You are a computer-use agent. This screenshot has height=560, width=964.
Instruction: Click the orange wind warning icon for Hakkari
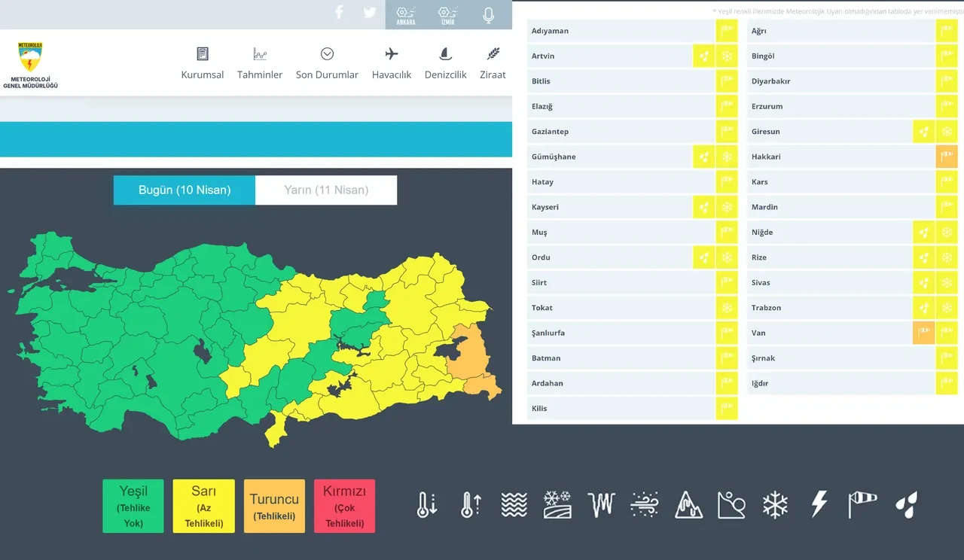point(947,157)
